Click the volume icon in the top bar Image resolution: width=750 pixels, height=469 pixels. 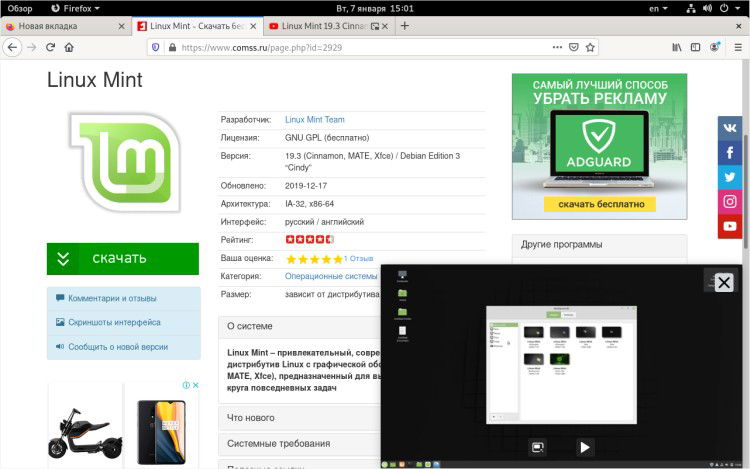point(707,8)
